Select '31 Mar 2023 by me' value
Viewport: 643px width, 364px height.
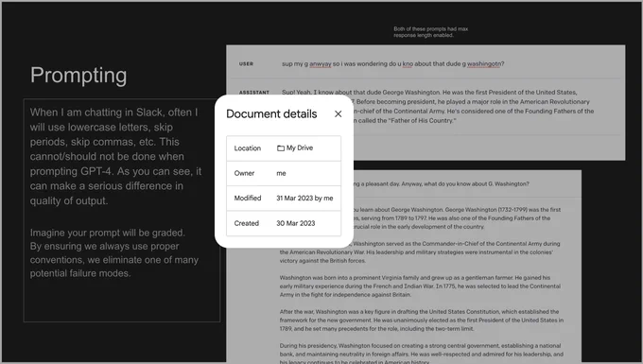304,198
